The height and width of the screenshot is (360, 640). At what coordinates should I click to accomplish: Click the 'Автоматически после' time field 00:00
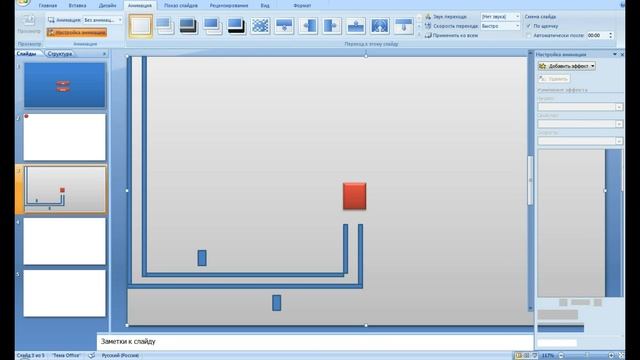coord(597,36)
